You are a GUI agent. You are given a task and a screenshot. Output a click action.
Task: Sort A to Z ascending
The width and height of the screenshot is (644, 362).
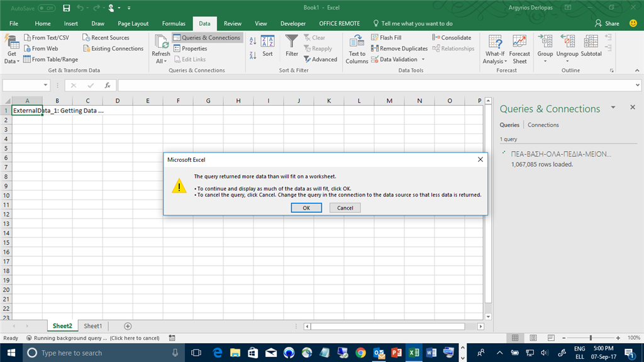pos(253,41)
